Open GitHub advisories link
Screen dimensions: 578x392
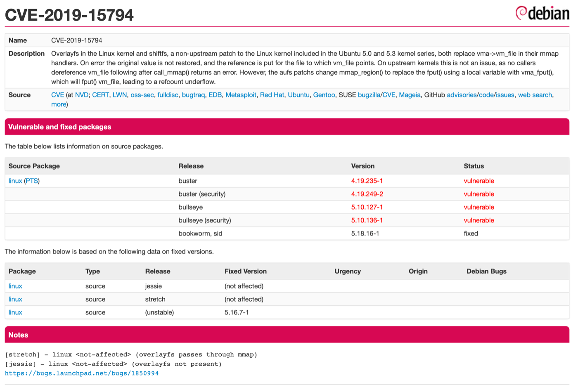(x=462, y=95)
